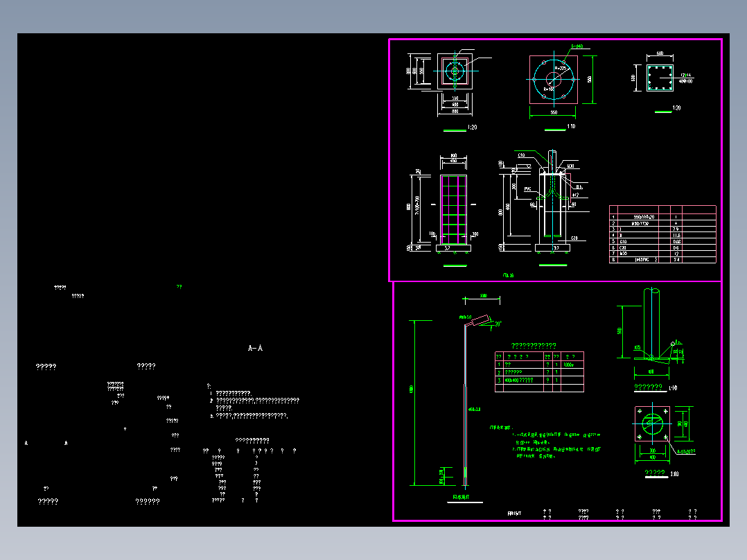Select the 1:20 scale label under top-left plan

(472, 128)
